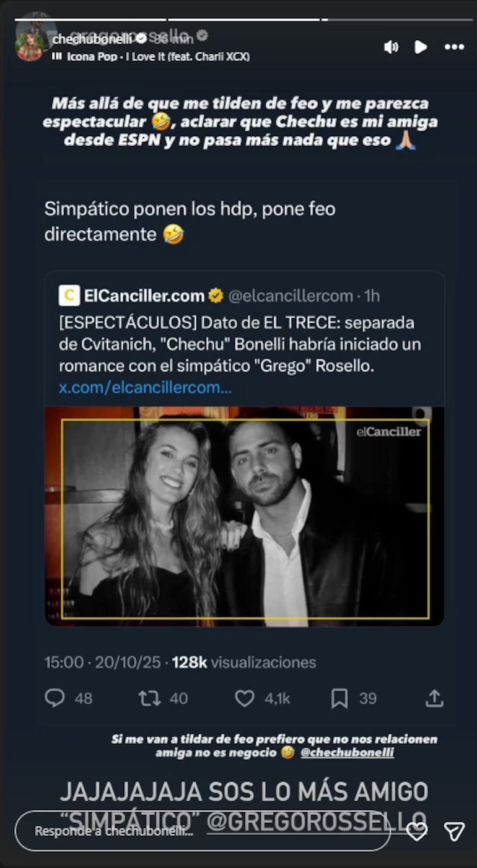
Task: Like the tweet with heart icon
Action: 245,698
